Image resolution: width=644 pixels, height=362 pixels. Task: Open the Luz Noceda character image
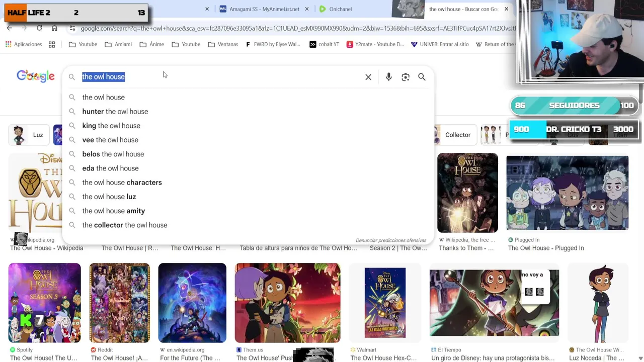click(598, 303)
